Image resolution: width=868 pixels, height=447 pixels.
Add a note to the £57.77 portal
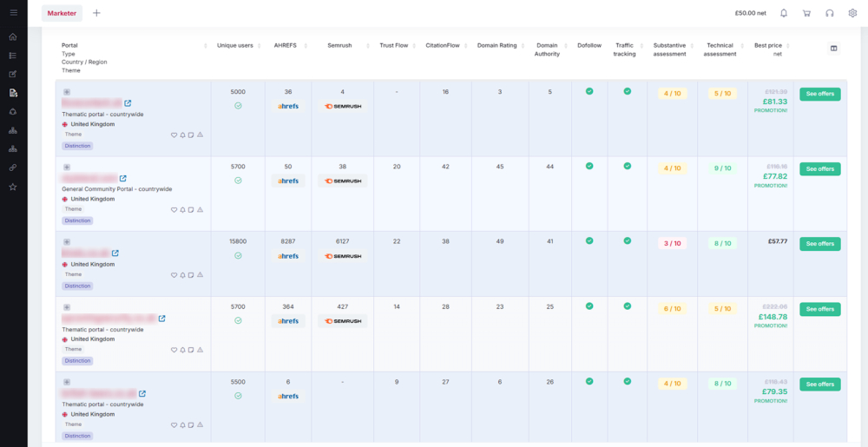(191, 275)
